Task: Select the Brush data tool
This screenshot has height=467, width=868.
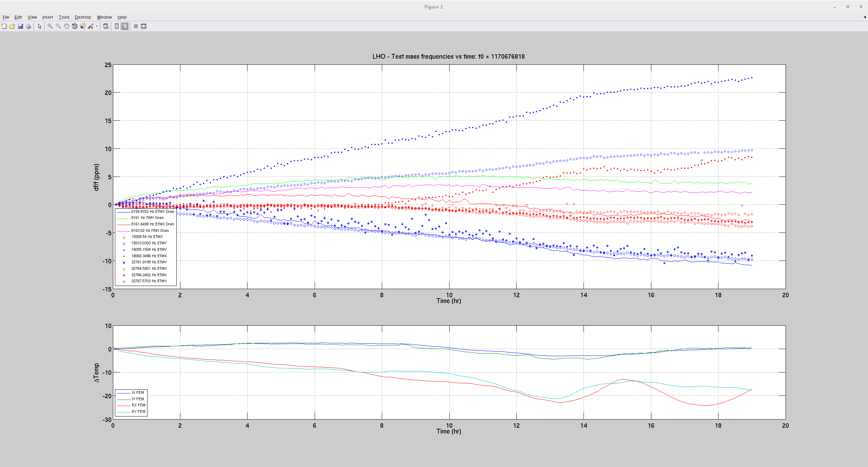Action: (x=91, y=26)
